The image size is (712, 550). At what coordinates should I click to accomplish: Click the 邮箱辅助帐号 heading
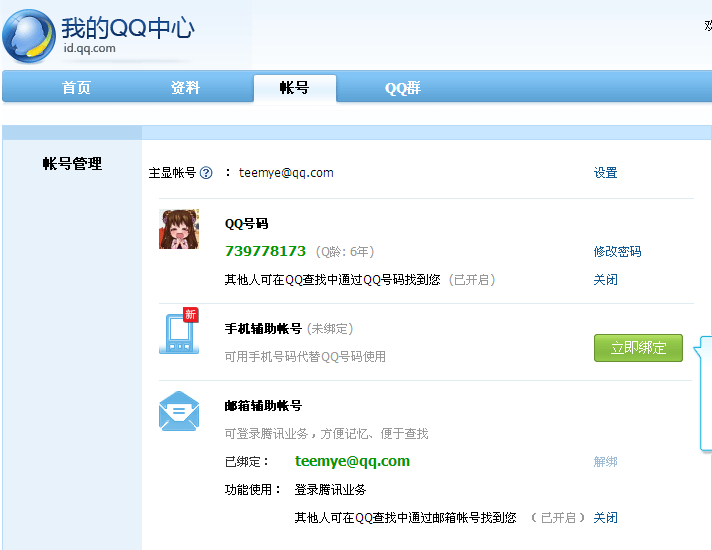pos(263,406)
